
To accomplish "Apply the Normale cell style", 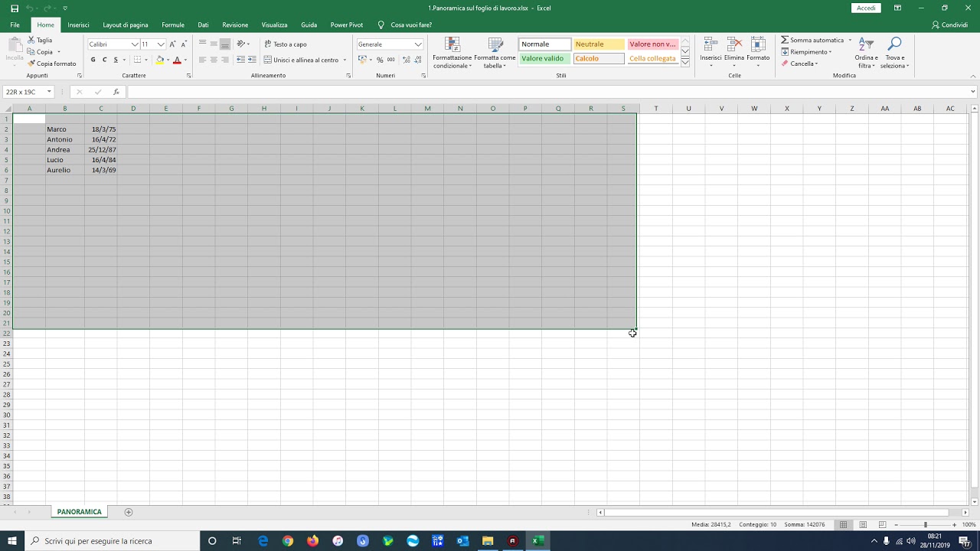I will pos(545,44).
